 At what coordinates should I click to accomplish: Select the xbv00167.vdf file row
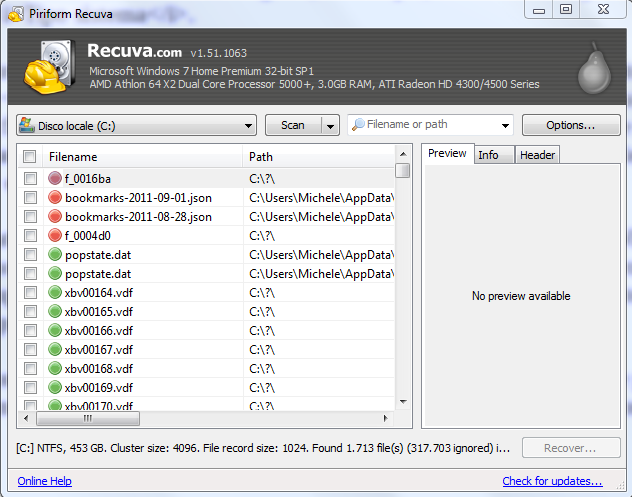pos(206,349)
